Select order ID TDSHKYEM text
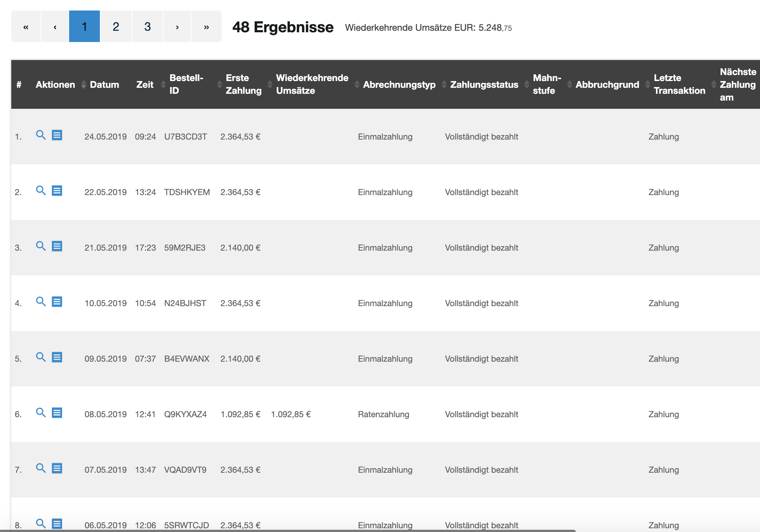Screen dimensions: 760x532 (x=187, y=192)
